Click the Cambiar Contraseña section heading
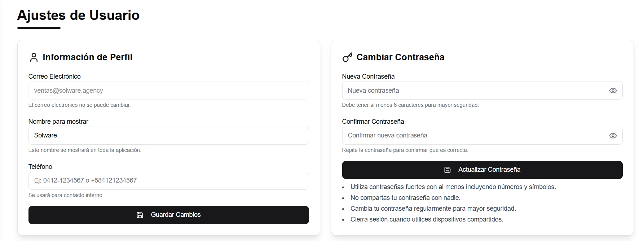This screenshot has height=241, width=644. [400, 57]
